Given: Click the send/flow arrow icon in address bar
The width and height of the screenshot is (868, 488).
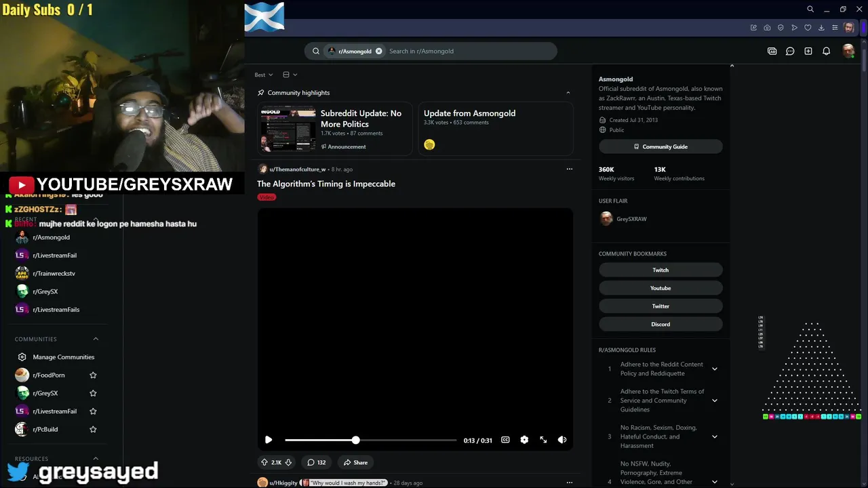Looking at the screenshot, I should tap(794, 28).
